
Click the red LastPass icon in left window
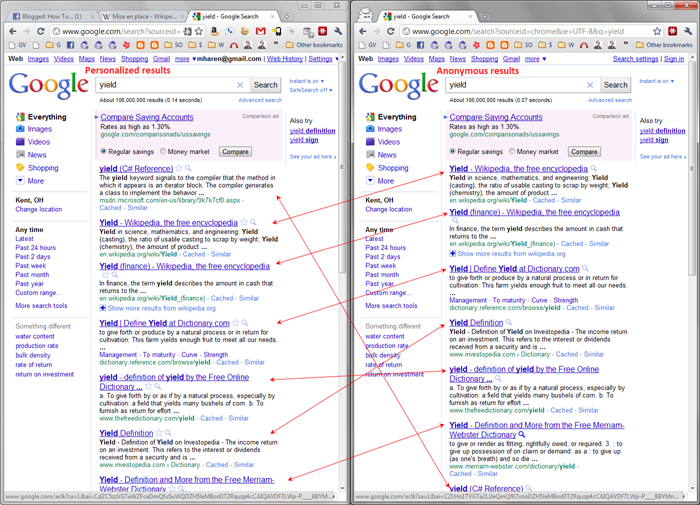(x=323, y=31)
